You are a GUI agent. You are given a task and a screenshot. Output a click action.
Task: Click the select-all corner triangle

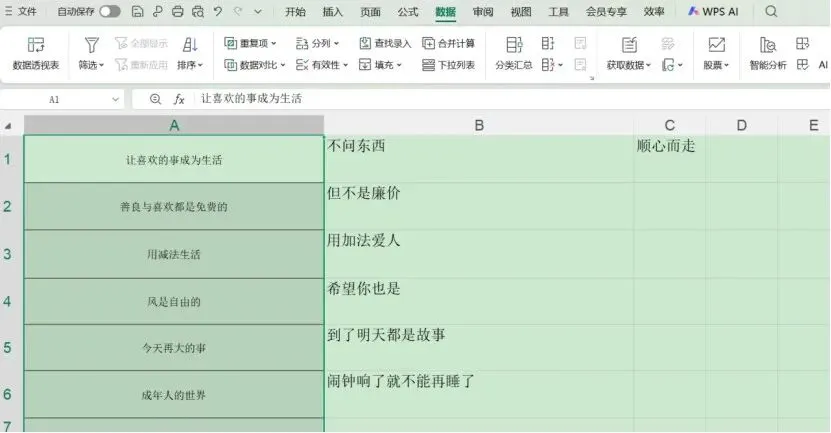[x=8, y=126]
